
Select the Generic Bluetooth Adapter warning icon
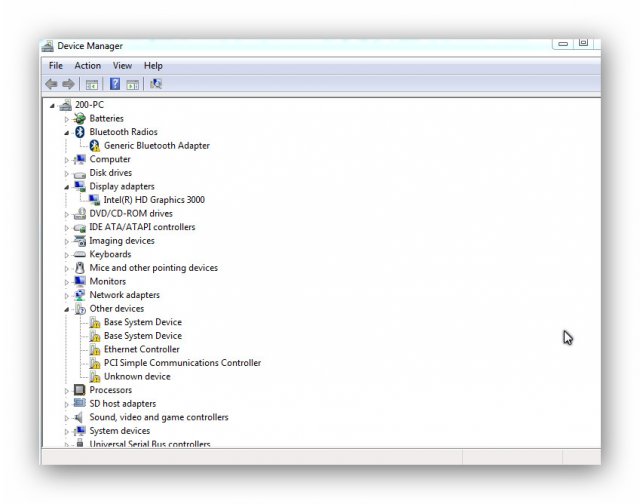coord(94,146)
